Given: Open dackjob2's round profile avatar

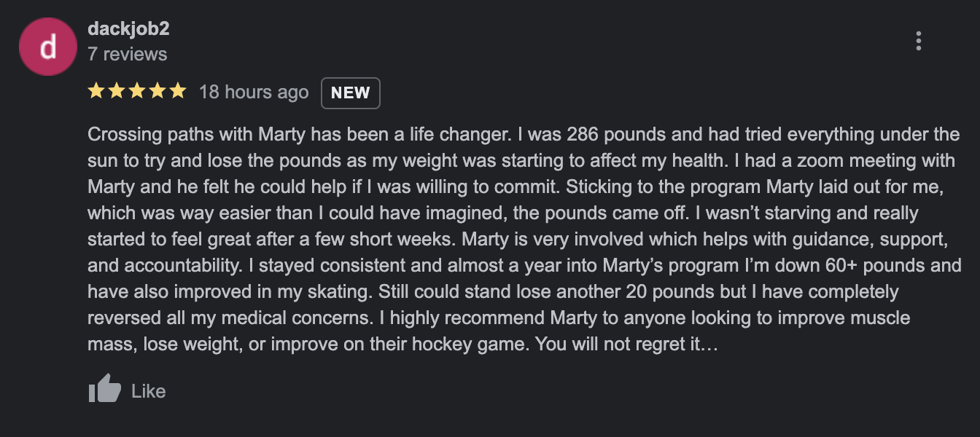Looking at the screenshot, I should coord(47,47).
